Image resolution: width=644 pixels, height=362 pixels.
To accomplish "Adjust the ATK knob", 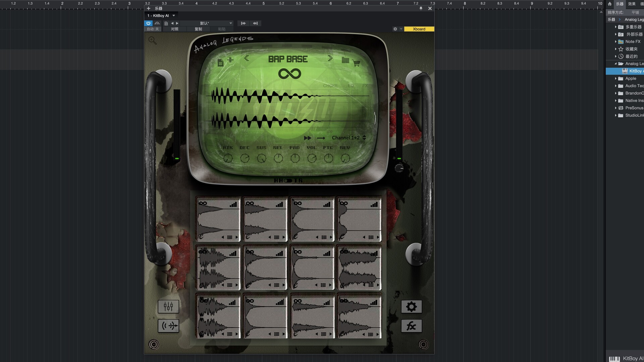I will coord(228,158).
